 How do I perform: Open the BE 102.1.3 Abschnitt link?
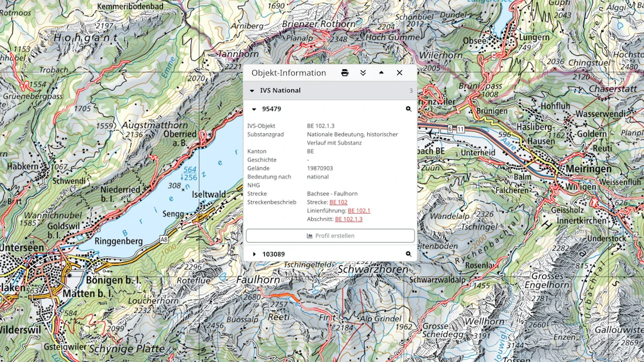tap(348, 219)
